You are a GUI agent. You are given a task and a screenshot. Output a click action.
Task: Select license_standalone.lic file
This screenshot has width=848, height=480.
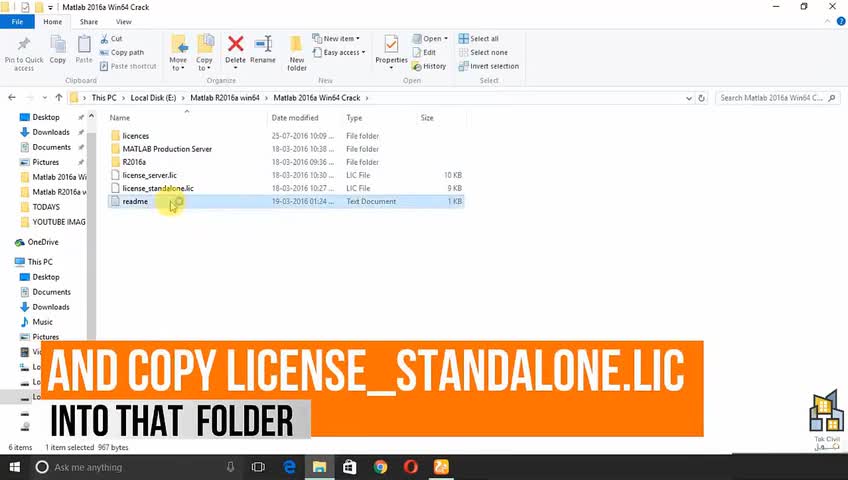(286, 188)
